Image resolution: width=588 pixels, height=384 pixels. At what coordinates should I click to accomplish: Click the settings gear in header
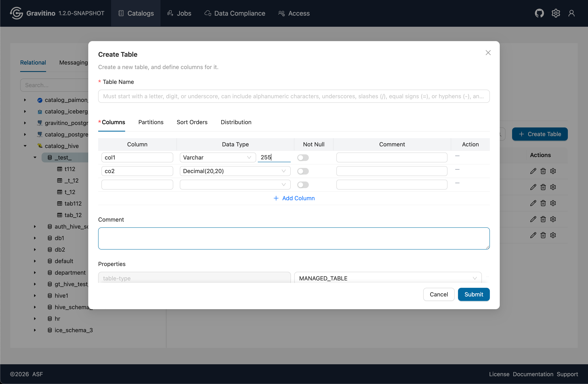556,13
